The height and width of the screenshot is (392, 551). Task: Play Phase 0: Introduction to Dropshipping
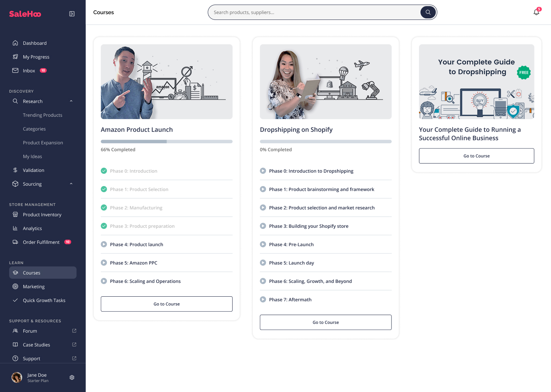263,171
